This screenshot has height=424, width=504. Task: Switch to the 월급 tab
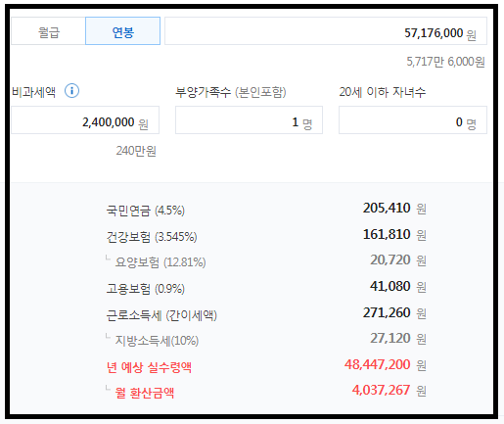[49, 31]
